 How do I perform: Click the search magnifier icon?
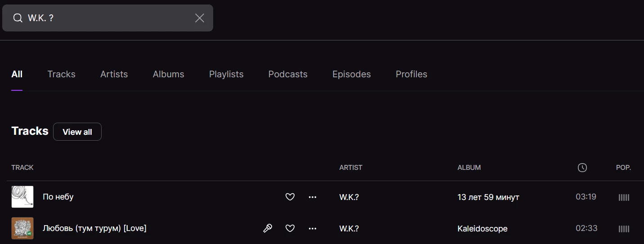[x=18, y=18]
